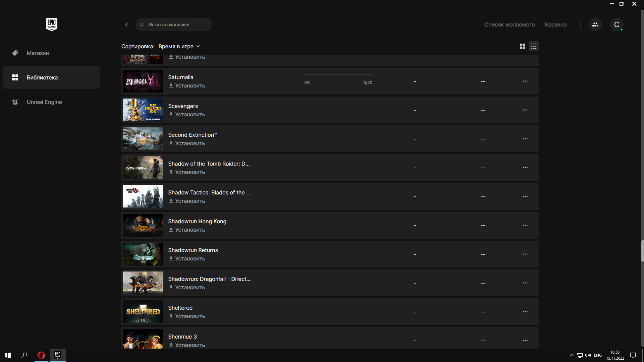The height and width of the screenshot is (362, 644).
Task: Click Epic Games taskbar icon
Action: (x=58, y=355)
